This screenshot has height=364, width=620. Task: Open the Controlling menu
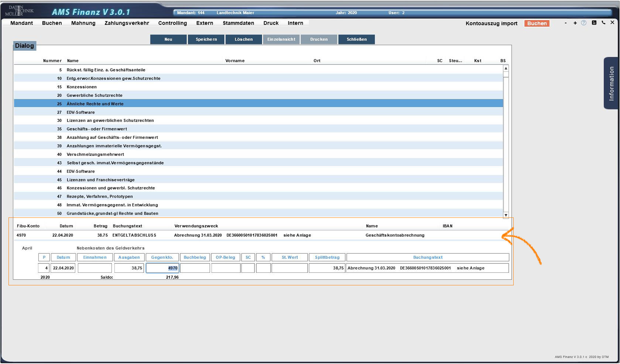[172, 23]
